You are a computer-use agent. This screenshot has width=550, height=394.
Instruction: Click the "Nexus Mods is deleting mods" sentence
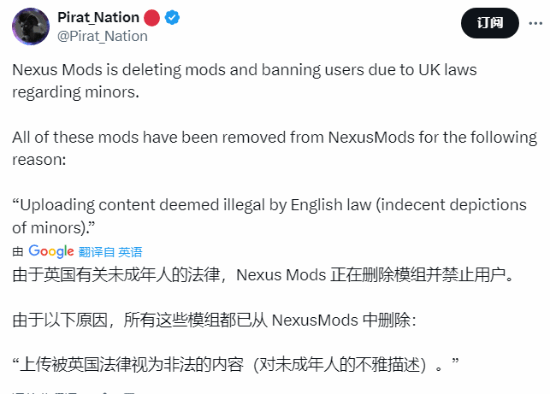click(244, 69)
